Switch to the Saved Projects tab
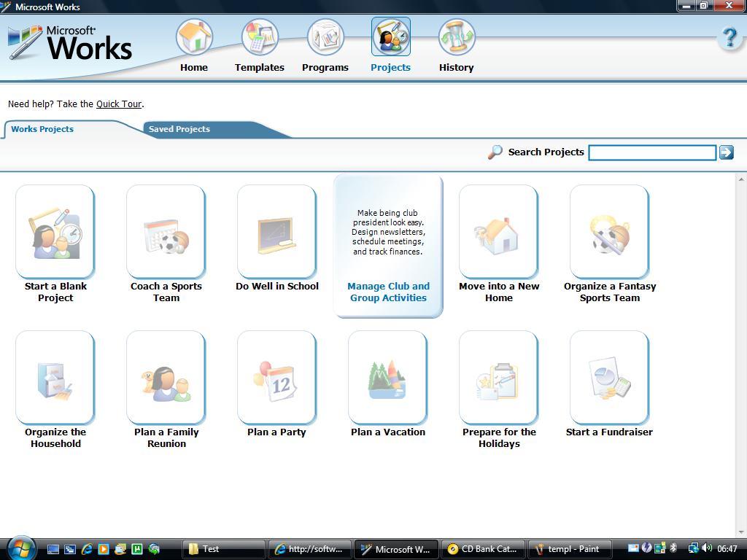Image resolution: width=747 pixels, height=560 pixels. tap(179, 129)
